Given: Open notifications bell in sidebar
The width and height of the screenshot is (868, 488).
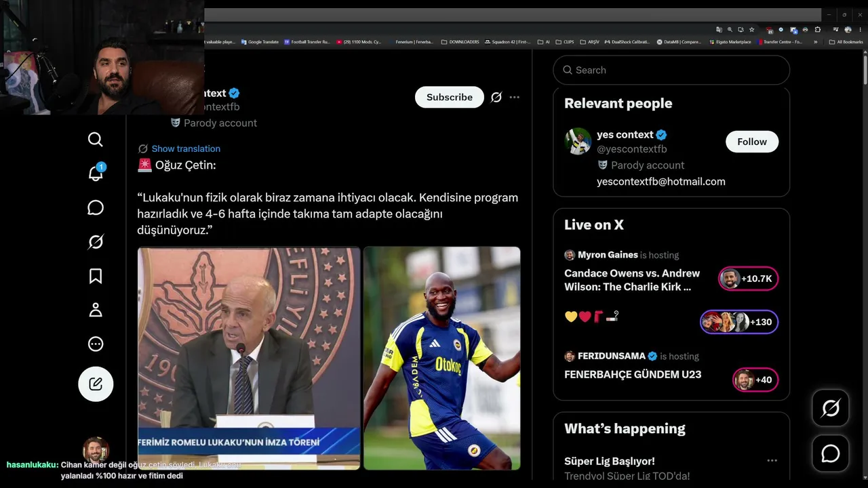Looking at the screenshot, I should 96,173.
